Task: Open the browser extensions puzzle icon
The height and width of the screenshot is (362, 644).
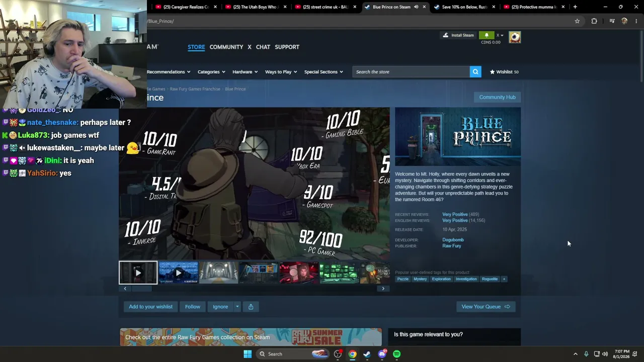Action: [594, 21]
